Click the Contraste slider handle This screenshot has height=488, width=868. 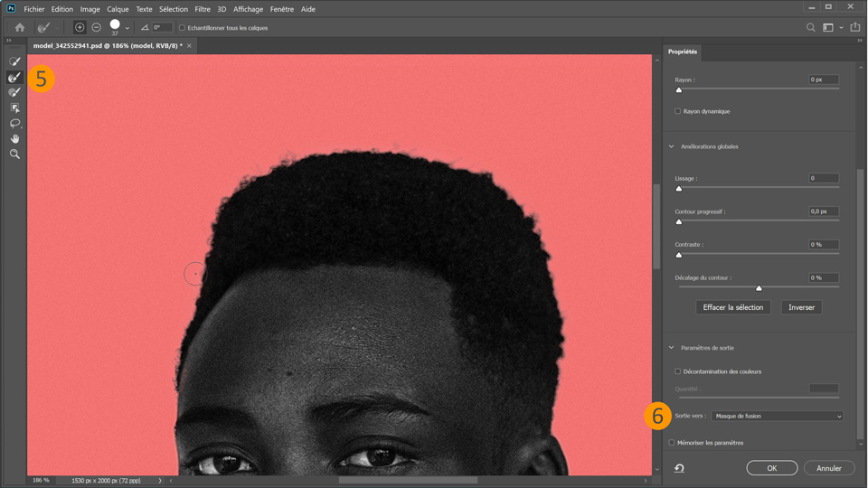click(x=679, y=255)
